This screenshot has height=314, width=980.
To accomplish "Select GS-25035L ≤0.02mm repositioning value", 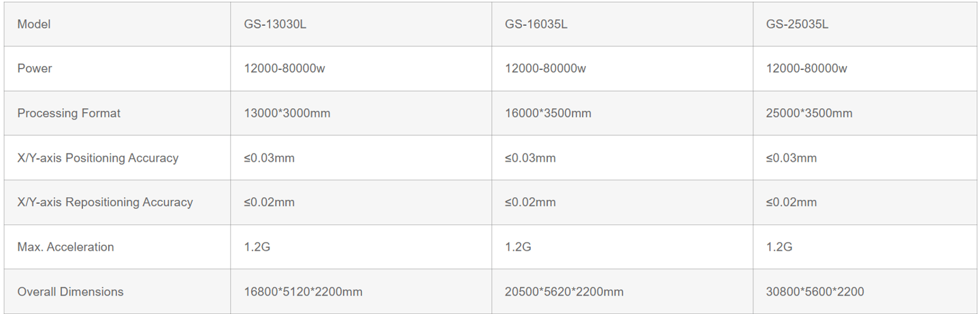I will tap(791, 202).
